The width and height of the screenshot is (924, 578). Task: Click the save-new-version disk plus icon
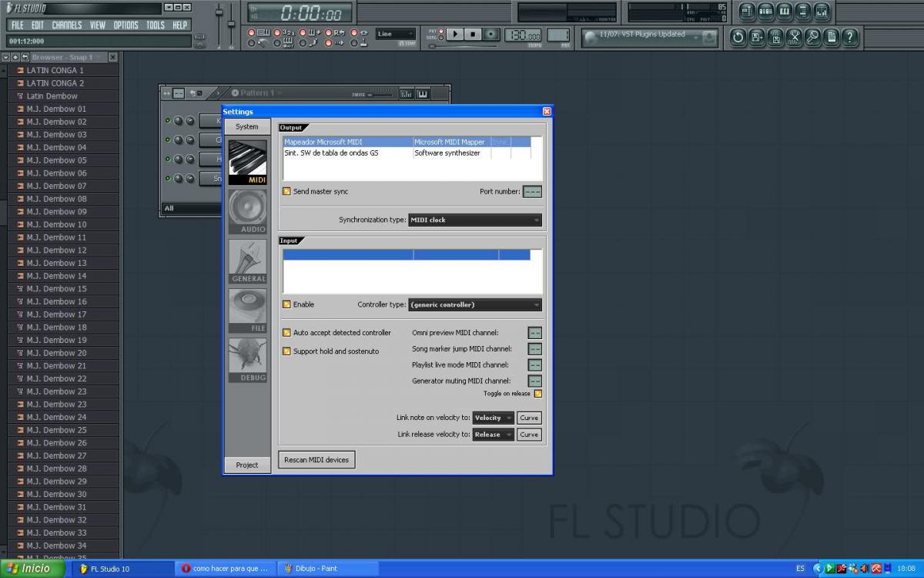tap(757, 37)
